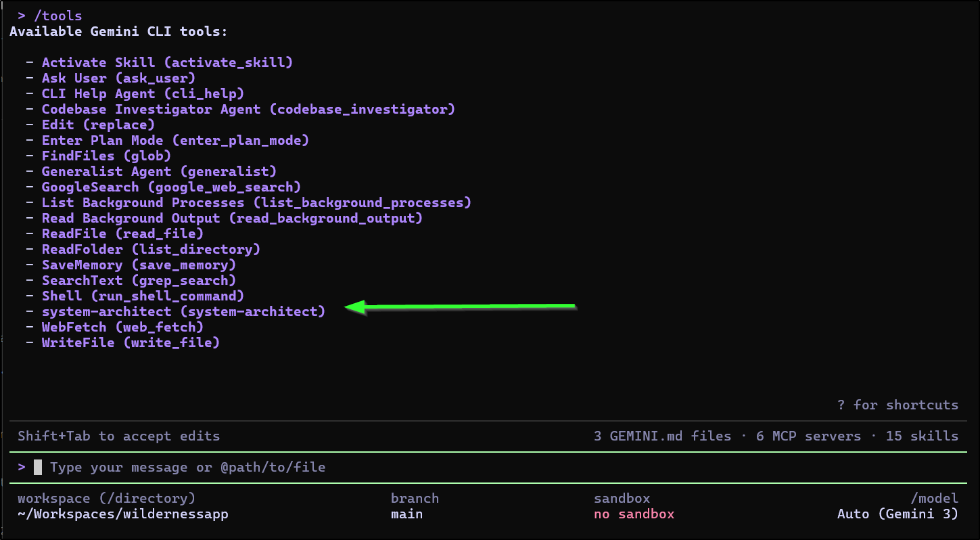Click the '? for shortcuts' hint
The height and width of the screenshot is (540, 980).
click(897, 405)
